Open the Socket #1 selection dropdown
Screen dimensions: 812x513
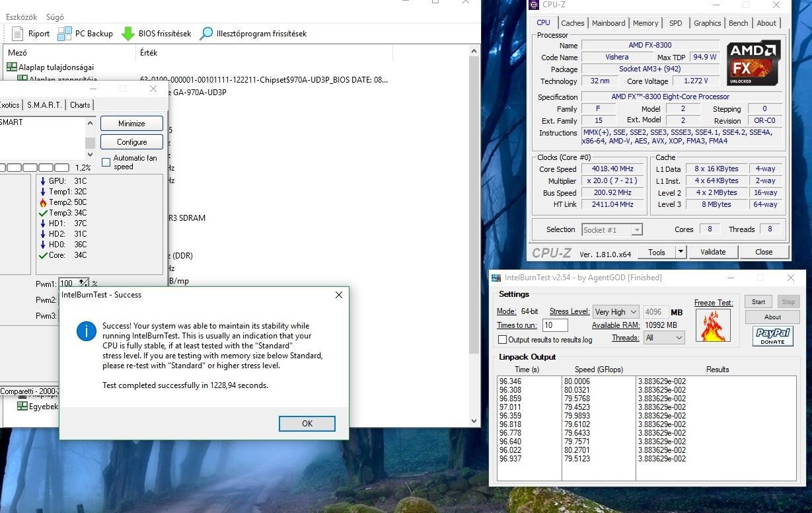612,229
